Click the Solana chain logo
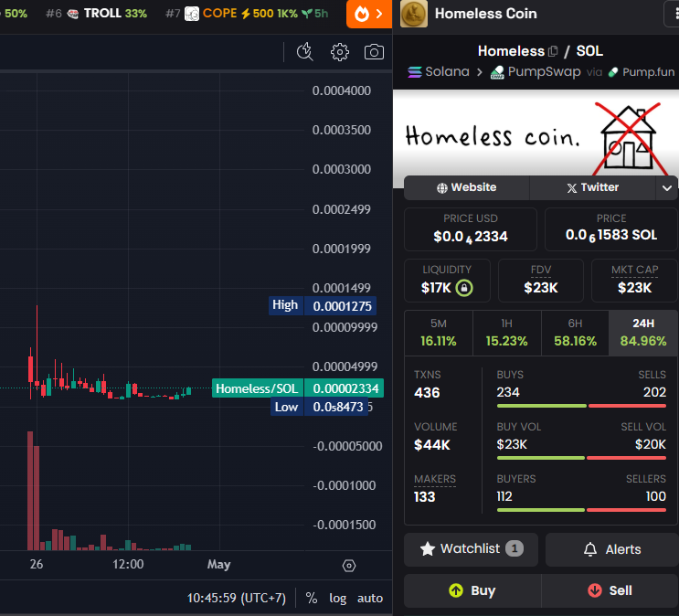This screenshot has height=616, width=679. tap(414, 72)
